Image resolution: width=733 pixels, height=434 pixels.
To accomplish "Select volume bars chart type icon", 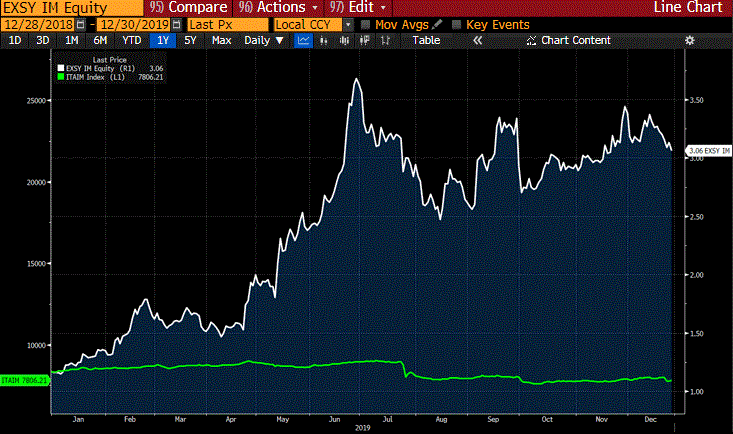I will click(x=345, y=41).
